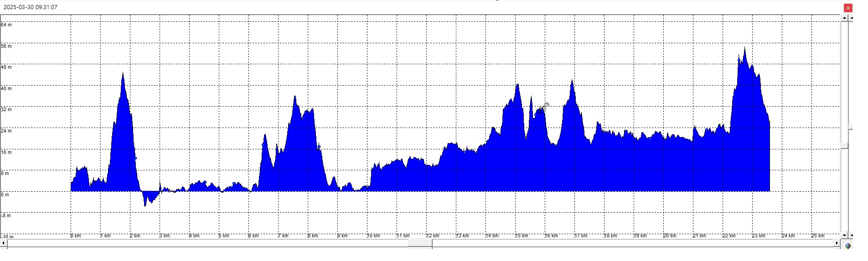Click the outer vertical scrollbar thumb

(x=851, y=127)
